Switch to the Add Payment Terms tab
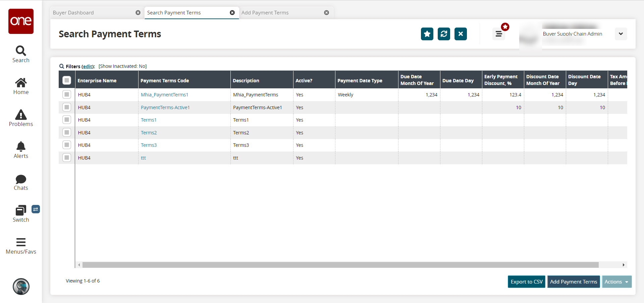 coord(265,13)
